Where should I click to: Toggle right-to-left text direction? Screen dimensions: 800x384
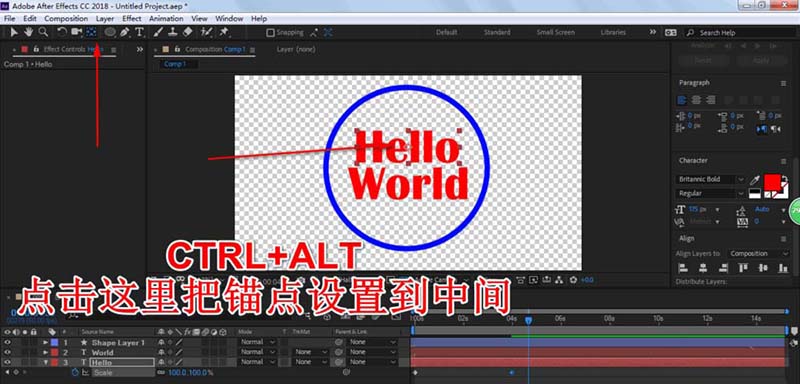(776, 129)
